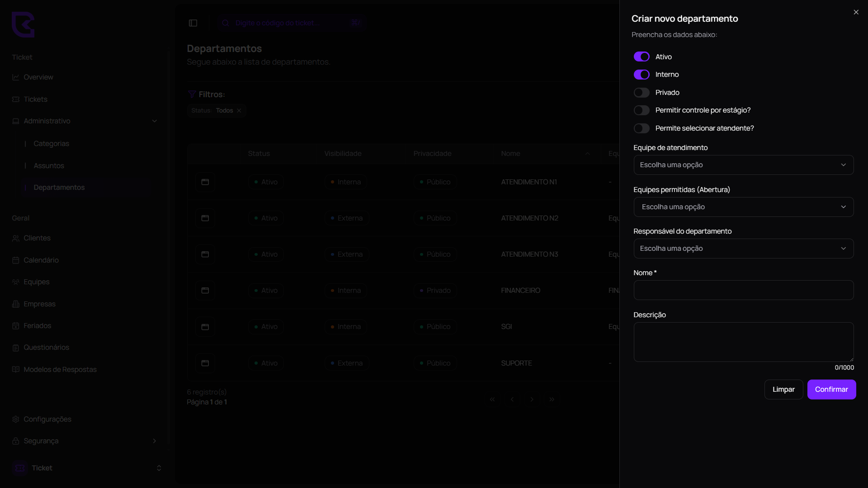
Task: Open Categorias in the sidebar
Action: [x=51, y=144]
